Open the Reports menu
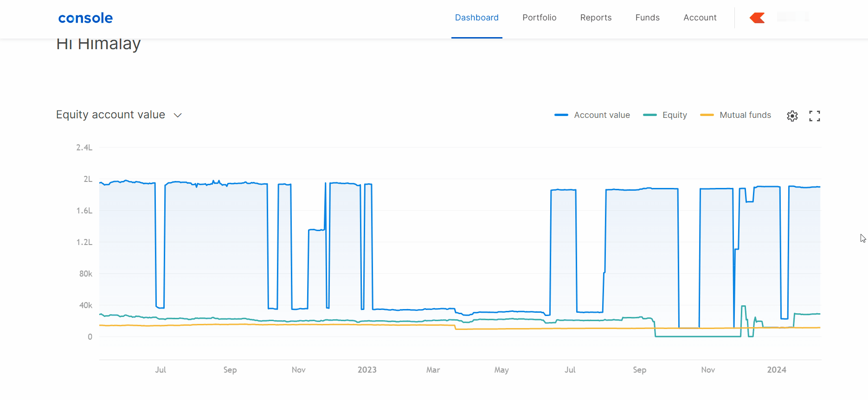The image size is (868, 400). [596, 18]
